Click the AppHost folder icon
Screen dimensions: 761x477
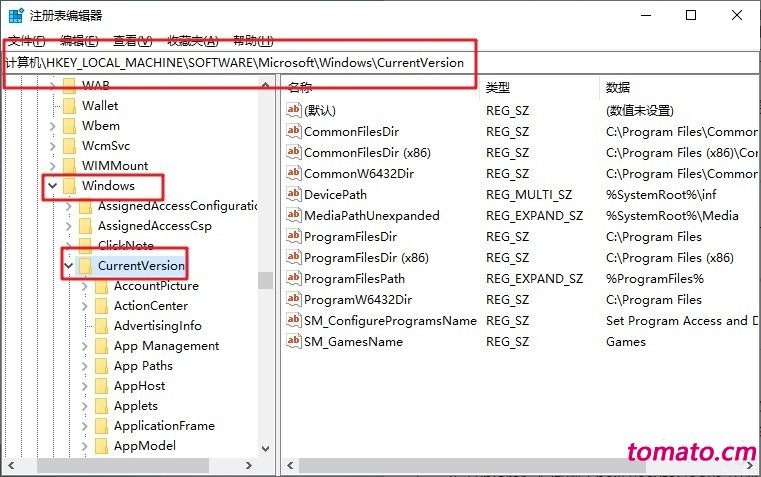(101, 386)
